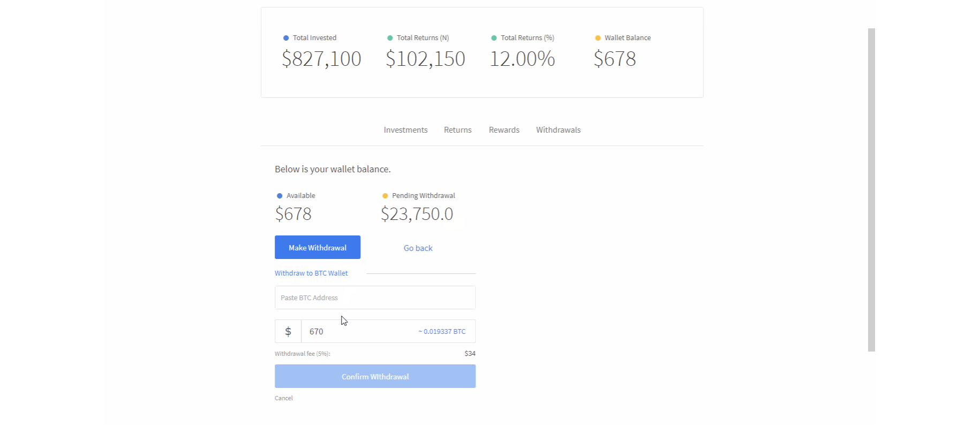Screen dimensions: 980x427
Task: Click the yellow Wallet Balance dot
Action: point(598,38)
